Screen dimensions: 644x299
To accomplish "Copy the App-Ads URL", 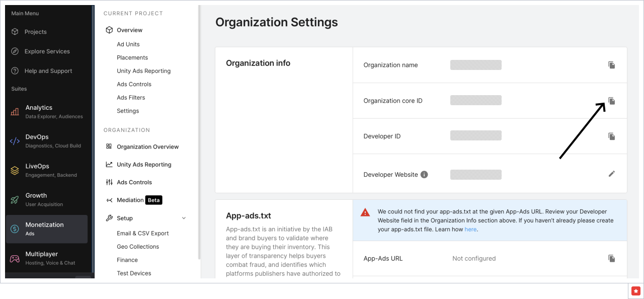I will point(611,258).
